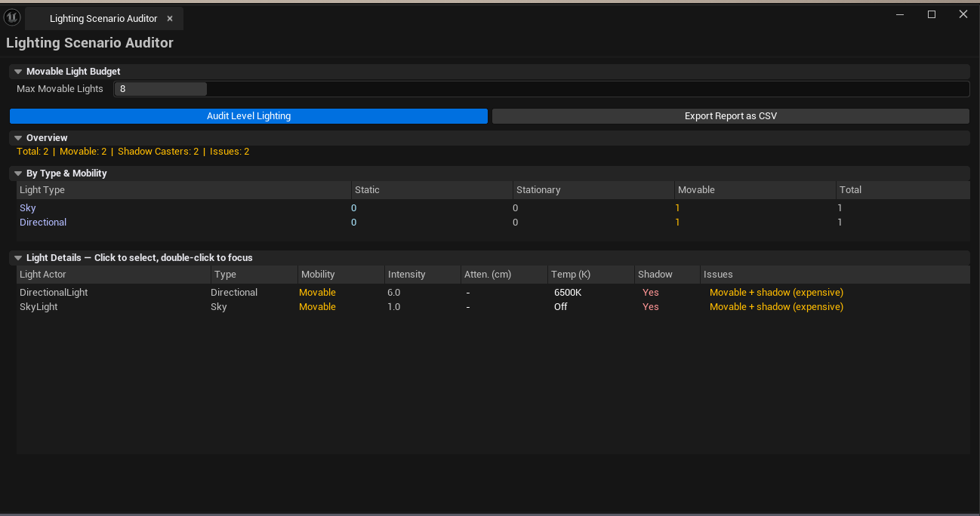Click the Temp (K) column header
This screenshot has height=516, width=980.
click(x=590, y=275)
